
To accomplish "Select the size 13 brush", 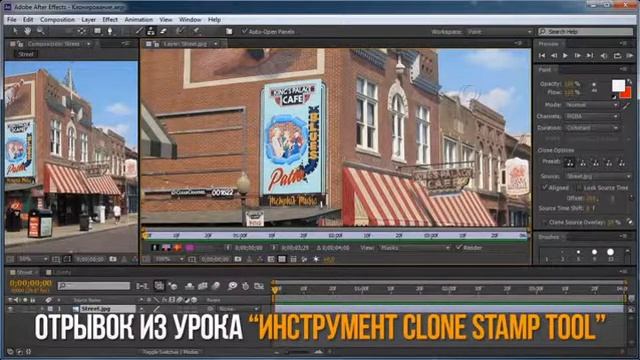I will [611, 254].
